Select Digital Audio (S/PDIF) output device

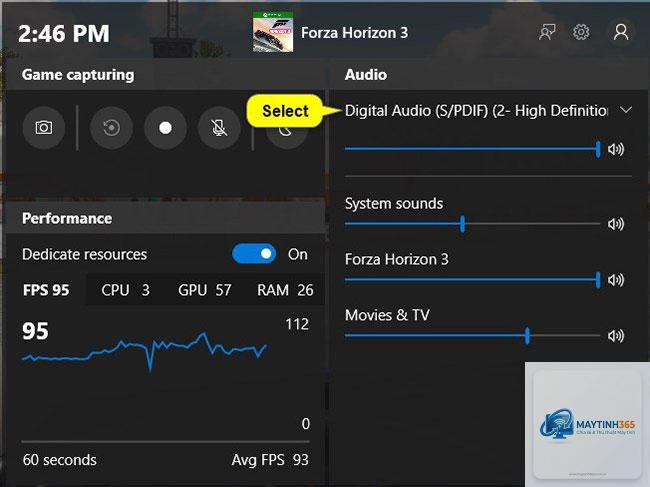(x=476, y=111)
